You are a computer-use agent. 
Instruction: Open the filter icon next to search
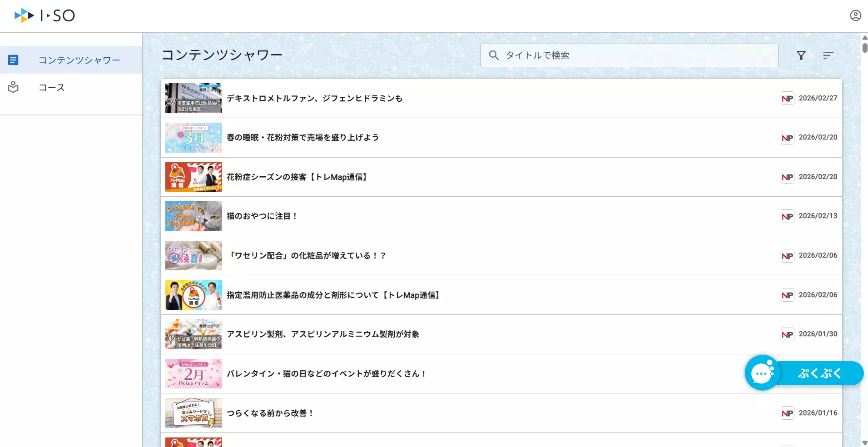[x=801, y=55]
